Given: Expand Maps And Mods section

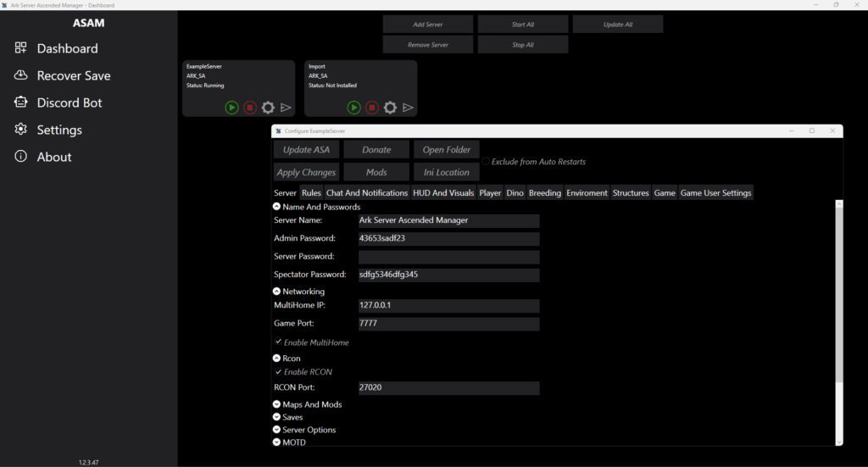Looking at the screenshot, I should tap(277, 404).
